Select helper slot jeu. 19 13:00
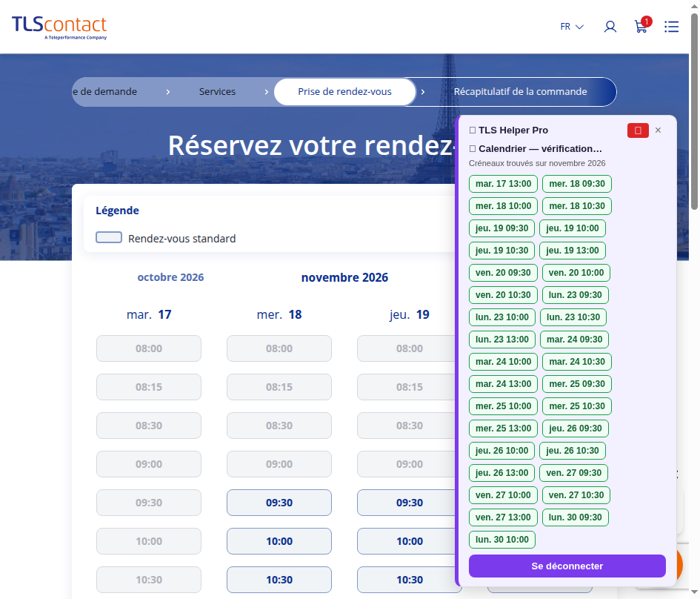This screenshot has height=599, width=700. pyautogui.click(x=573, y=250)
